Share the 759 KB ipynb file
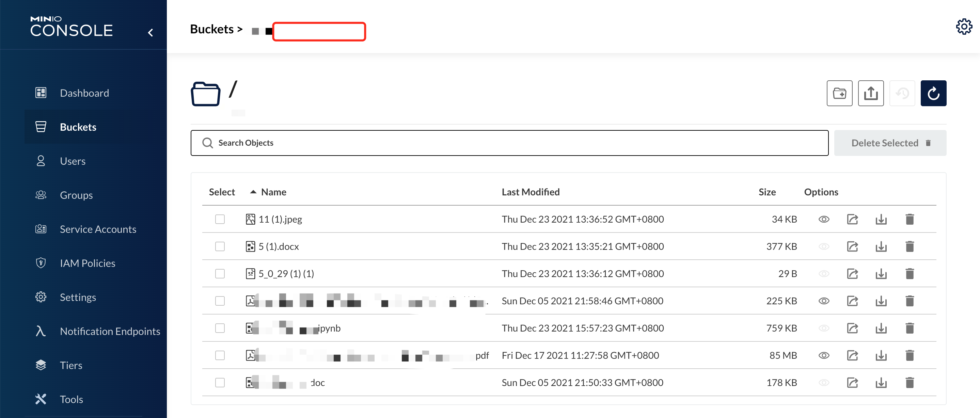Screen dimensions: 980x418 (852, 328)
